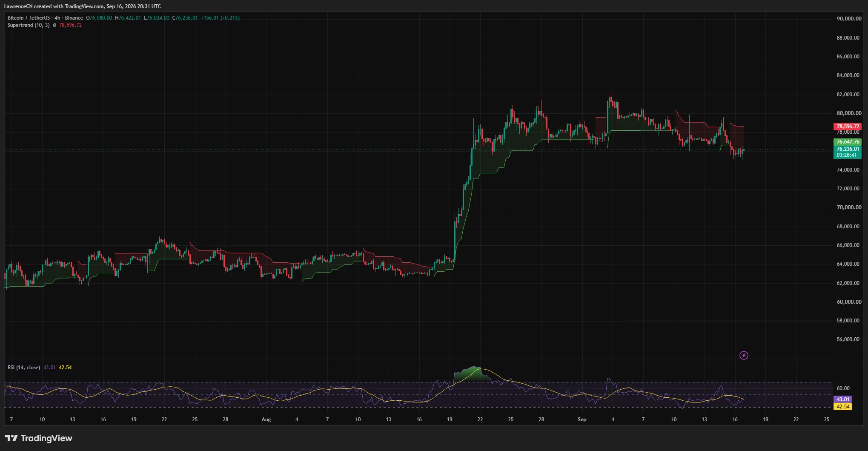Click the current price label 76,236.01

[848, 149]
